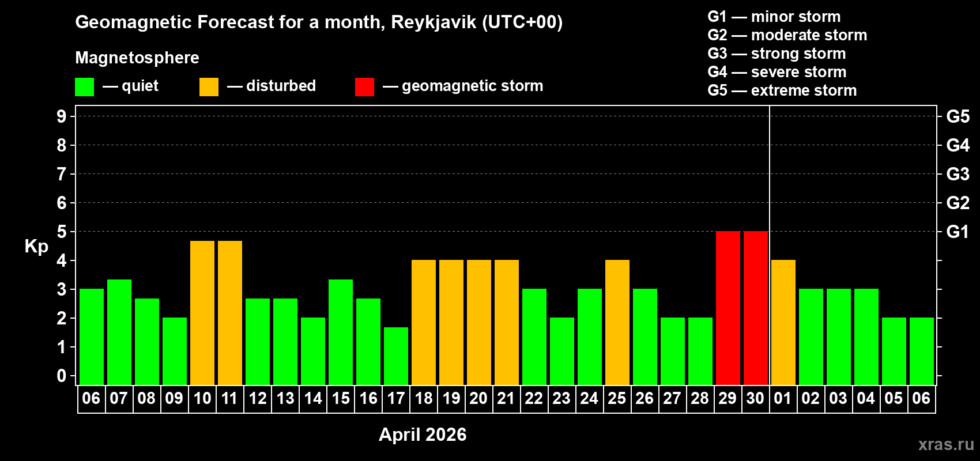Click the date label 10 on axis

(x=202, y=398)
